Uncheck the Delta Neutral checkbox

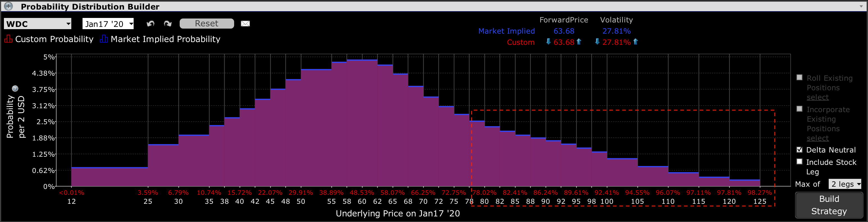pos(799,149)
